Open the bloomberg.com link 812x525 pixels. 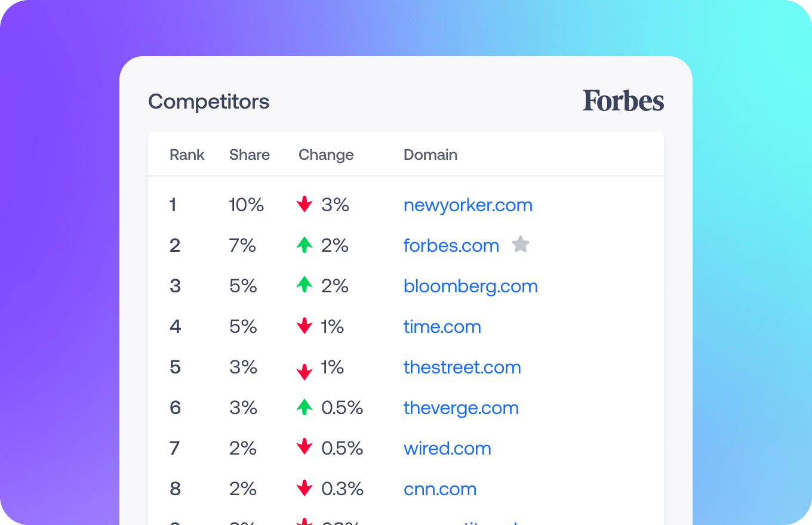tap(470, 286)
